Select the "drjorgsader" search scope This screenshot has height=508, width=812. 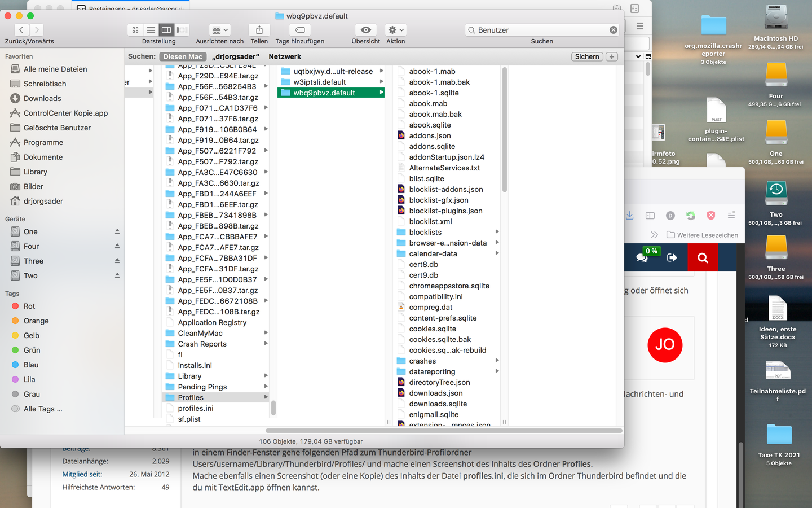(x=236, y=56)
